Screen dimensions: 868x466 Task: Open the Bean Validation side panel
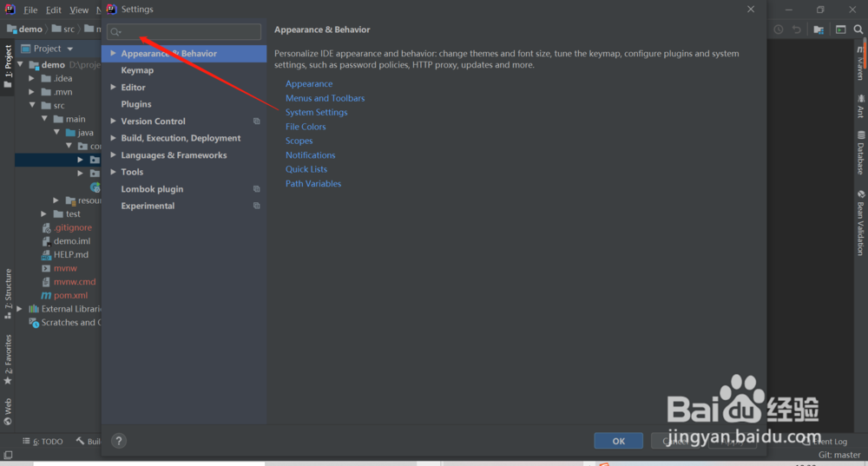click(x=860, y=222)
